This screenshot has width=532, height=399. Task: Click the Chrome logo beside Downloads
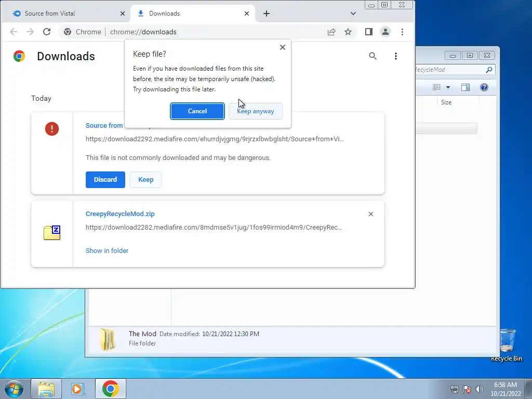(19, 56)
